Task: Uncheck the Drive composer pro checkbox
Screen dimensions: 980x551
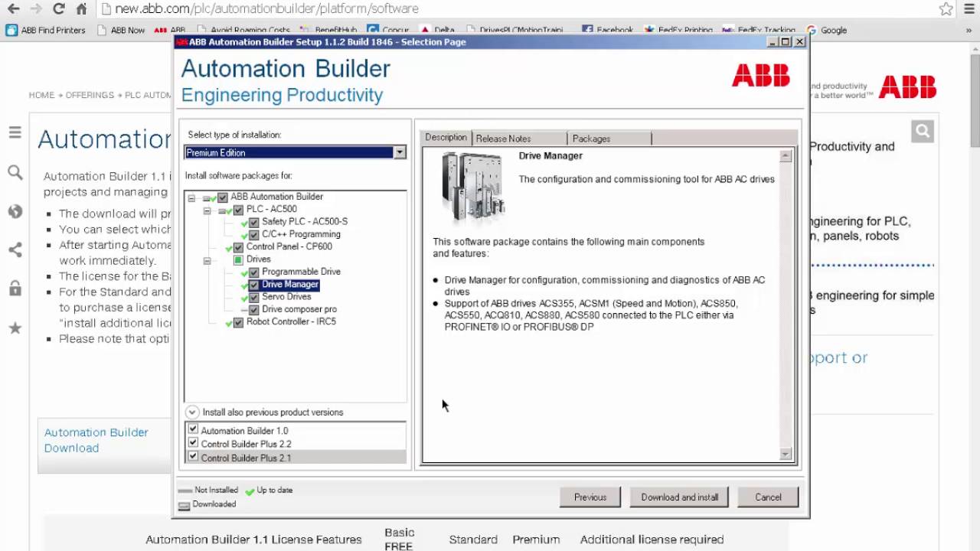Action: [x=254, y=309]
